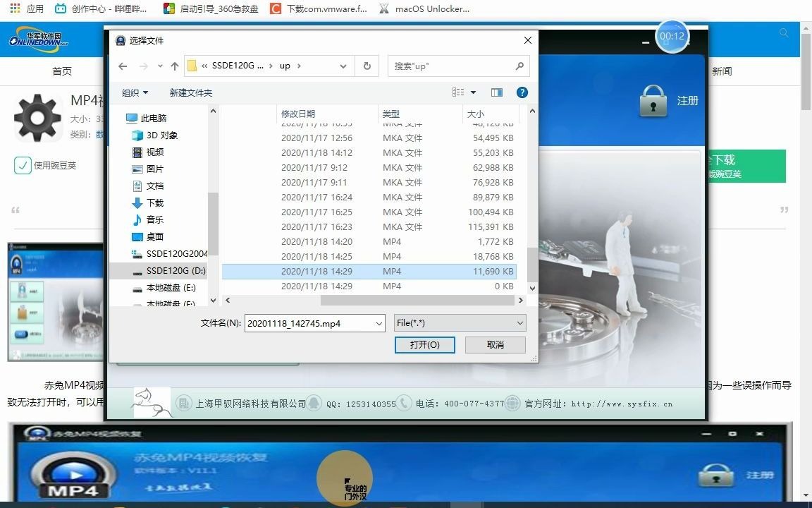
Task: Click the 打开(O) button
Action: tap(425, 345)
